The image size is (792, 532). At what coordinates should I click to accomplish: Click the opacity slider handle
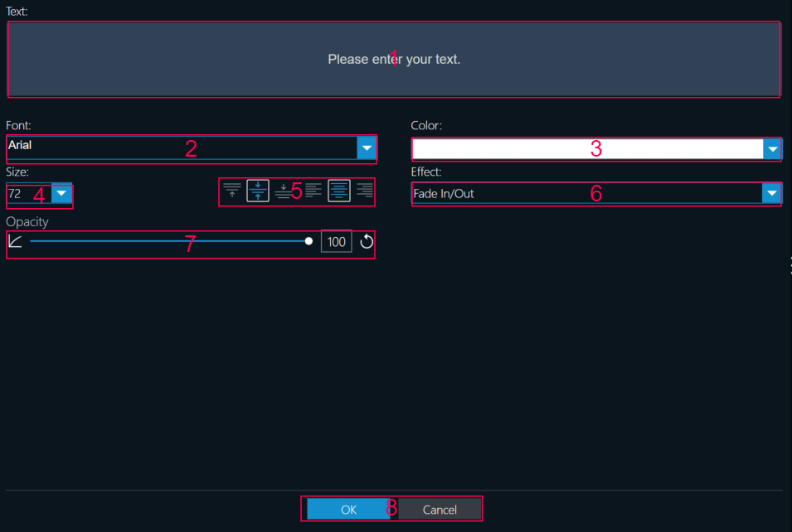click(x=309, y=241)
